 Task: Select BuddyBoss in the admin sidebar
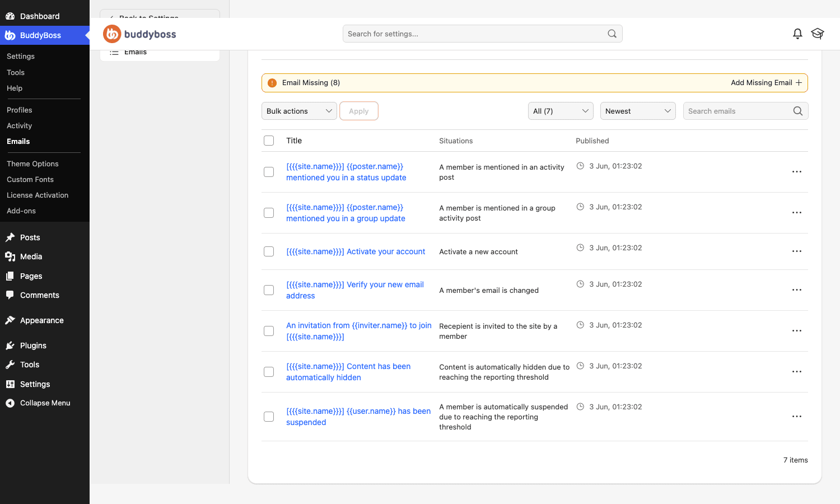pos(45,35)
